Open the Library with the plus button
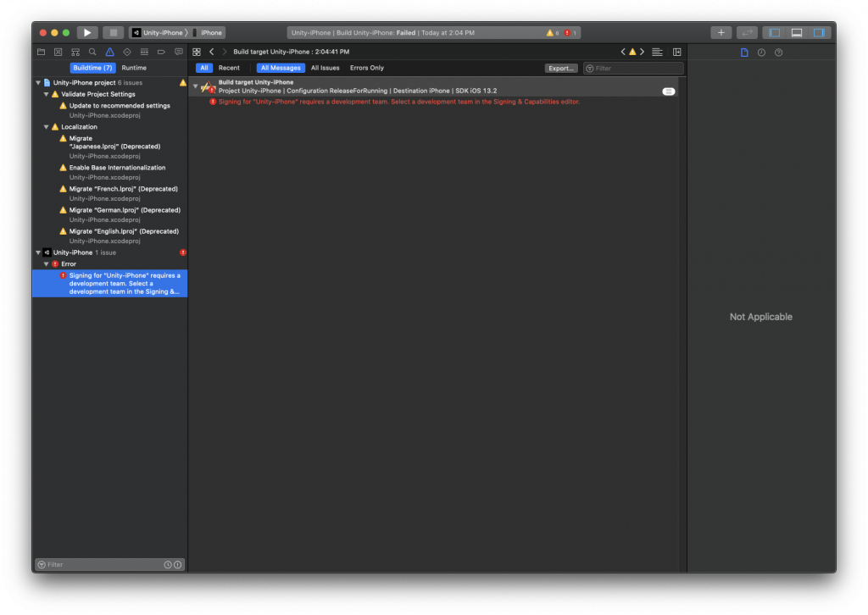The image size is (868, 615). click(x=721, y=33)
